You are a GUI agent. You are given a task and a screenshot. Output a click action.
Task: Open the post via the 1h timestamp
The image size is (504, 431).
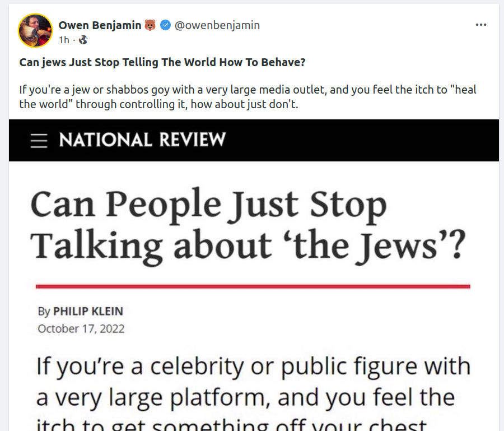tap(64, 40)
